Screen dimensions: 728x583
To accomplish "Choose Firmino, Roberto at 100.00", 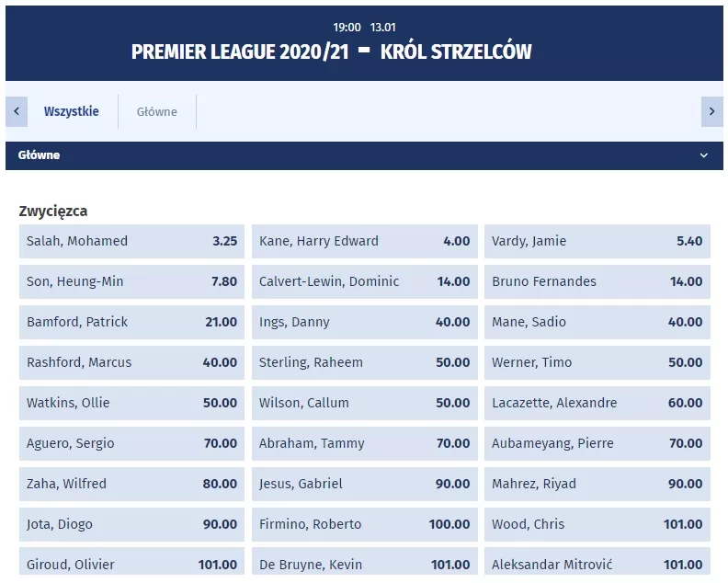I will 365,524.
